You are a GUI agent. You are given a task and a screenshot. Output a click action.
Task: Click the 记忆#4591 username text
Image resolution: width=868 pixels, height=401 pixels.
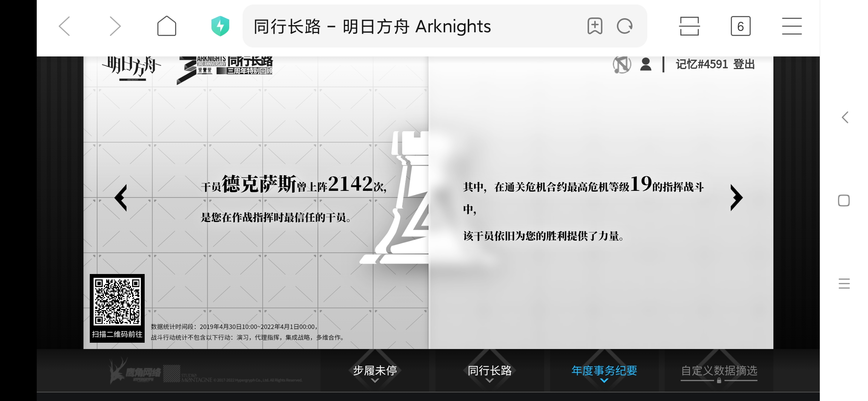pyautogui.click(x=701, y=64)
